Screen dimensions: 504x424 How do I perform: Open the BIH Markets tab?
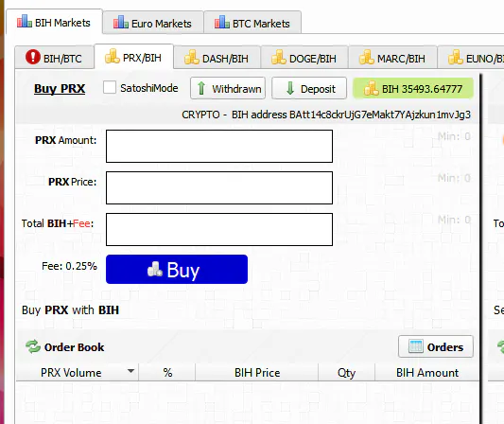pos(54,22)
